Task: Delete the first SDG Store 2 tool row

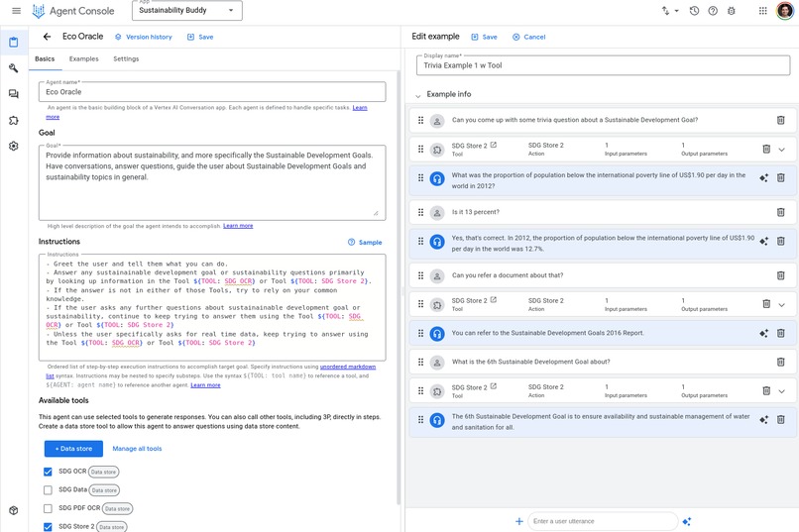Action: pyautogui.click(x=766, y=149)
